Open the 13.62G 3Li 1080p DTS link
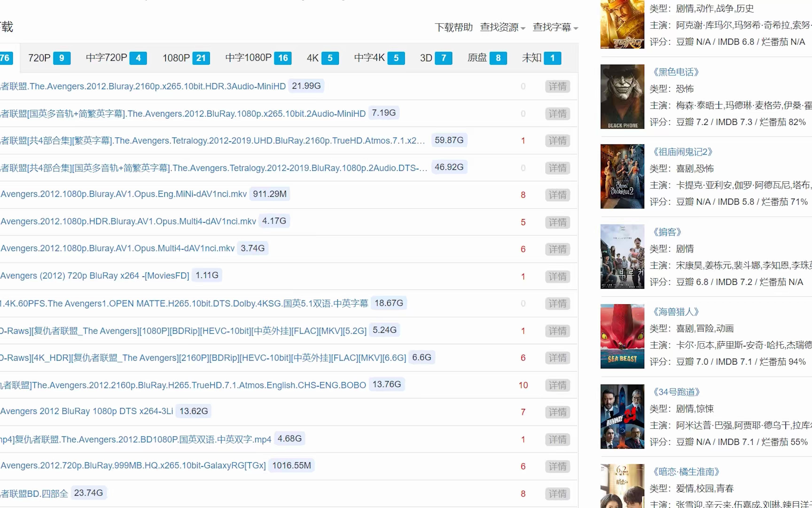The image size is (812, 508). point(86,411)
